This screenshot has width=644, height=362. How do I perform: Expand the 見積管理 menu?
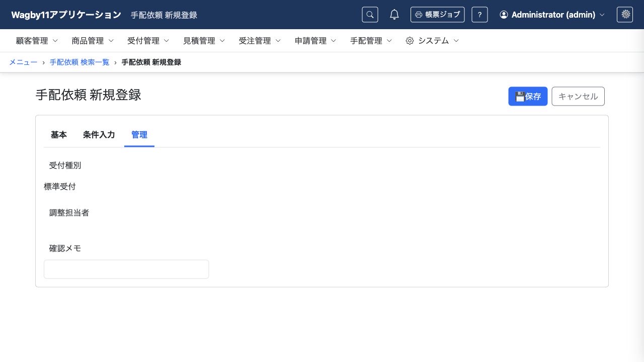point(204,41)
